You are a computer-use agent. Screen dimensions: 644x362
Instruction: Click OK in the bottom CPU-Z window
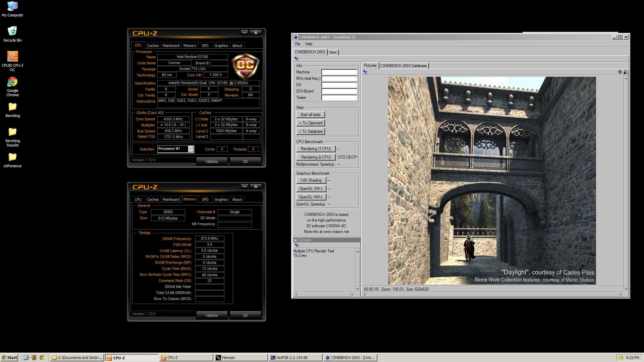point(245,315)
